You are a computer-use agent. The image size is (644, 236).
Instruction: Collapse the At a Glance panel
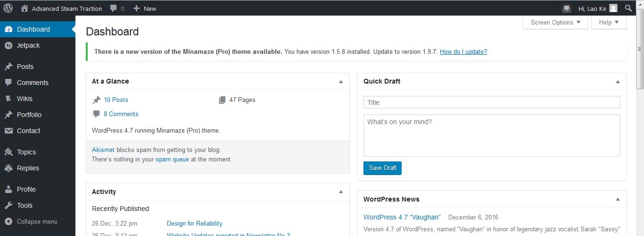point(341,82)
